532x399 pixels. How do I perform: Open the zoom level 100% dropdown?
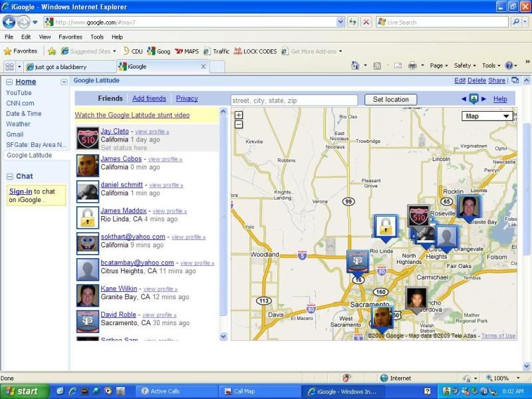tap(518, 378)
